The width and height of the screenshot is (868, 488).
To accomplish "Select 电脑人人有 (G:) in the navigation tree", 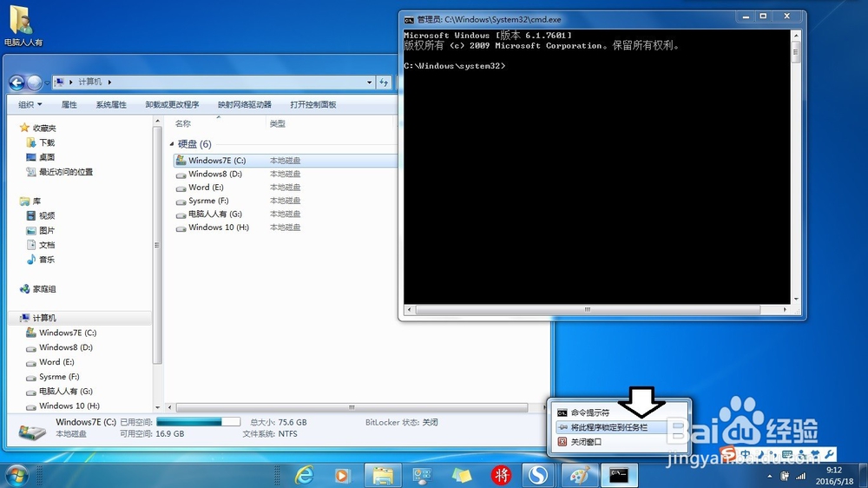I will 59,391.
